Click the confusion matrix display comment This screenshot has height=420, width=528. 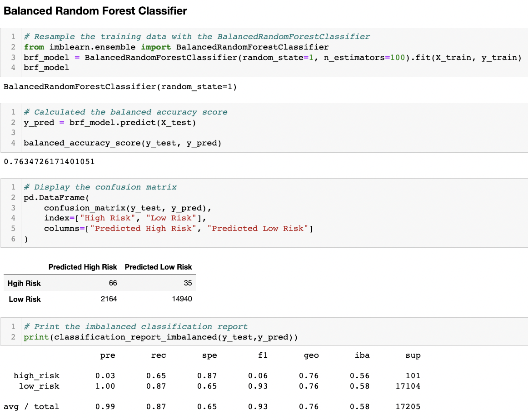pyautogui.click(x=100, y=187)
